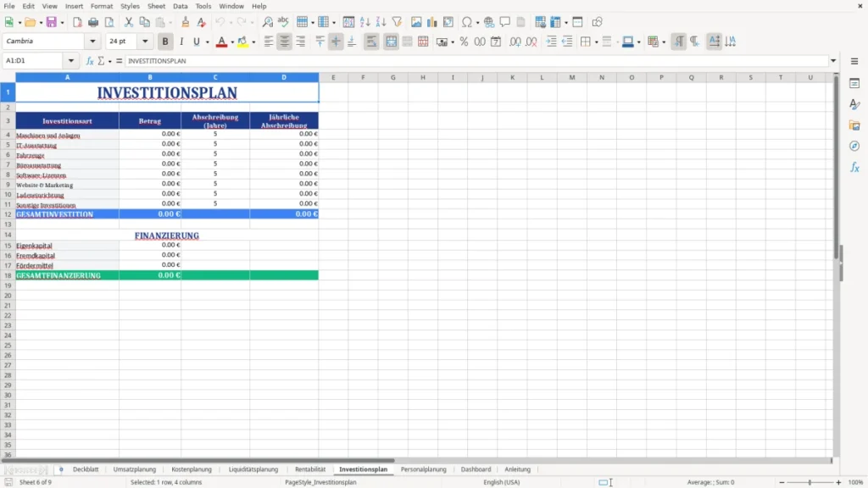Click the Copy icon

point(144,22)
